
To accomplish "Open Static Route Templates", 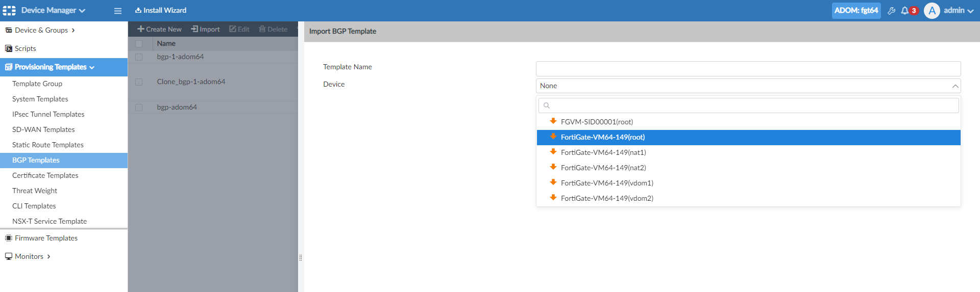I will pyautogui.click(x=48, y=145).
